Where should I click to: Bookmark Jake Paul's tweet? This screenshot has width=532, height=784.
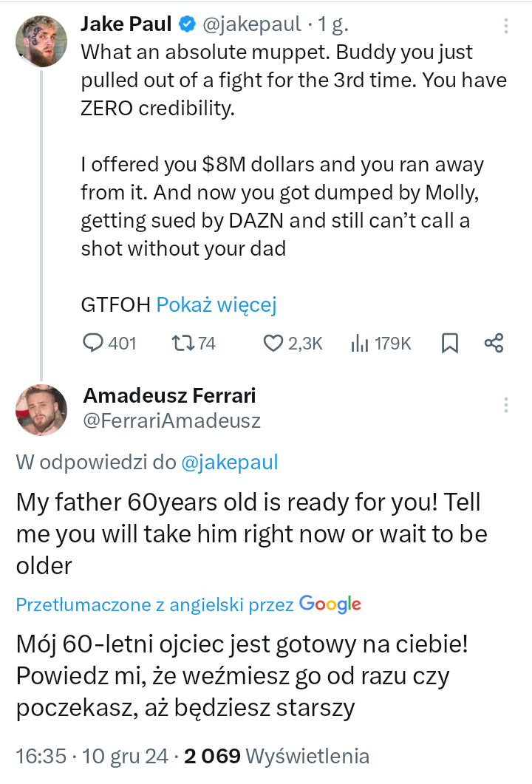pyautogui.click(x=449, y=343)
